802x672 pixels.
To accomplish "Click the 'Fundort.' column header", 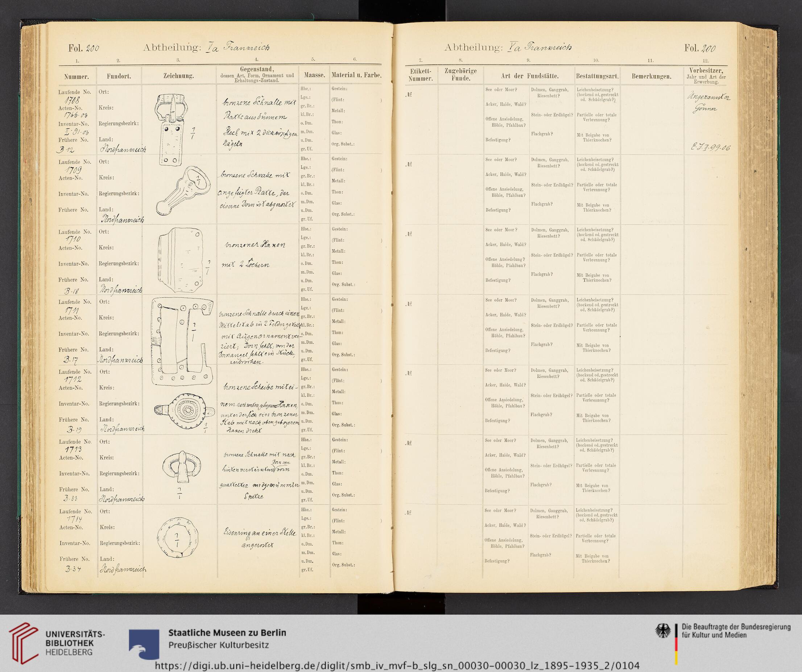I will (119, 76).
